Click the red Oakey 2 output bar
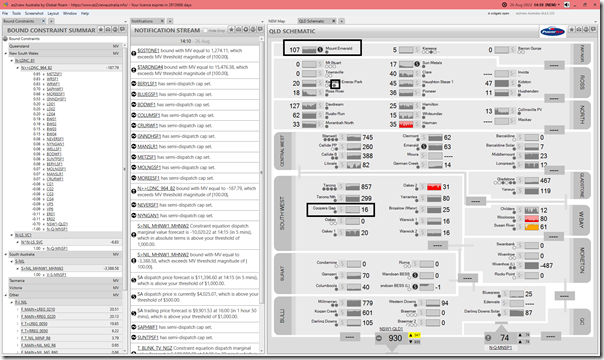604x360 pixels. [433, 187]
